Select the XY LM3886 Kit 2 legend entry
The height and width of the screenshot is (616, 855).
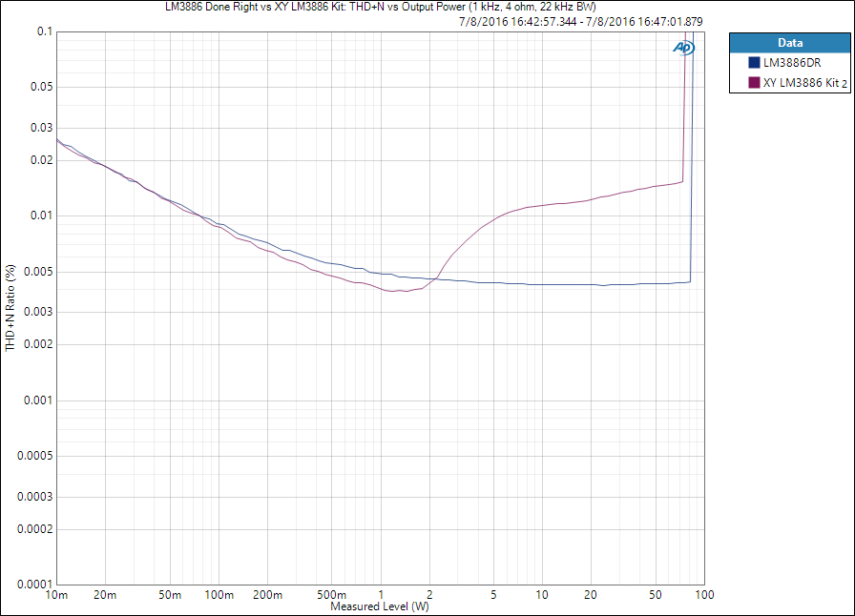pyautogui.click(x=798, y=82)
